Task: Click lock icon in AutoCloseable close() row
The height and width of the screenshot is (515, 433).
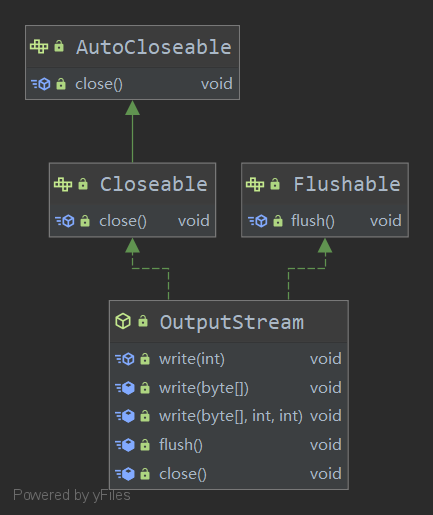Action: (x=61, y=84)
